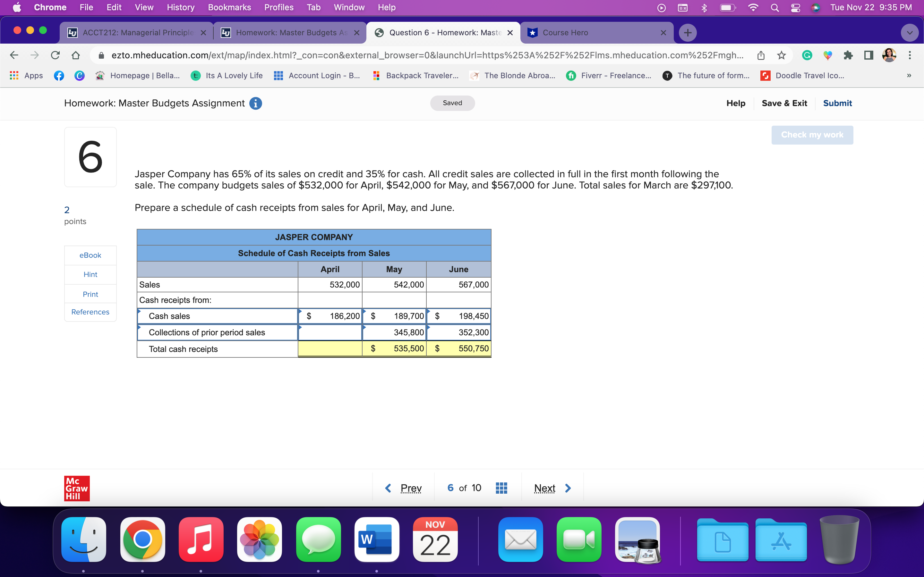
Task: Open the Chrome profile avatar icon
Action: click(888, 55)
